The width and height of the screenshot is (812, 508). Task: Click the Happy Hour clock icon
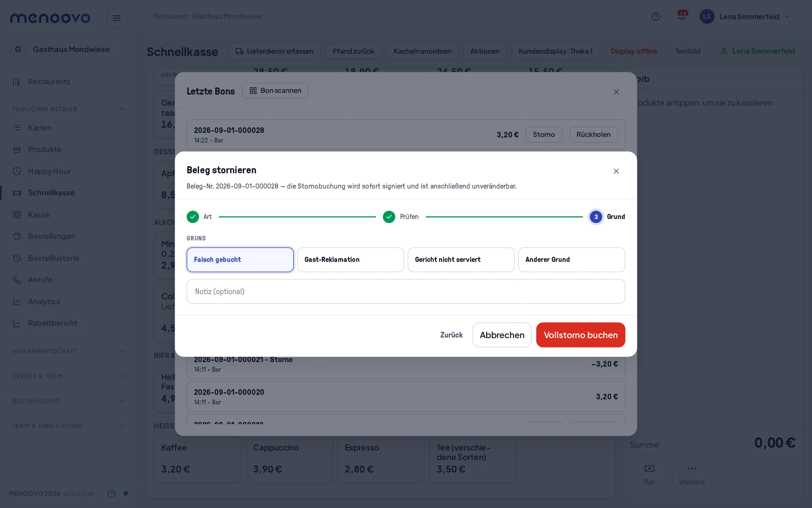17,171
